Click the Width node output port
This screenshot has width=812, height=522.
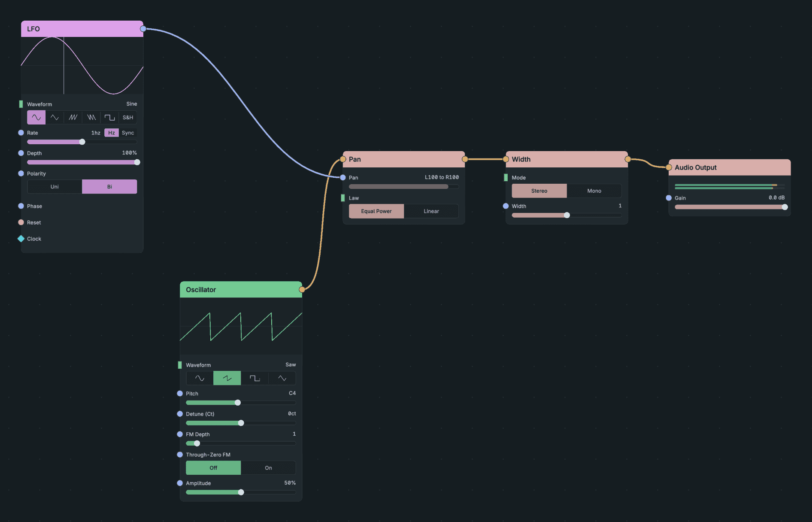tap(628, 159)
